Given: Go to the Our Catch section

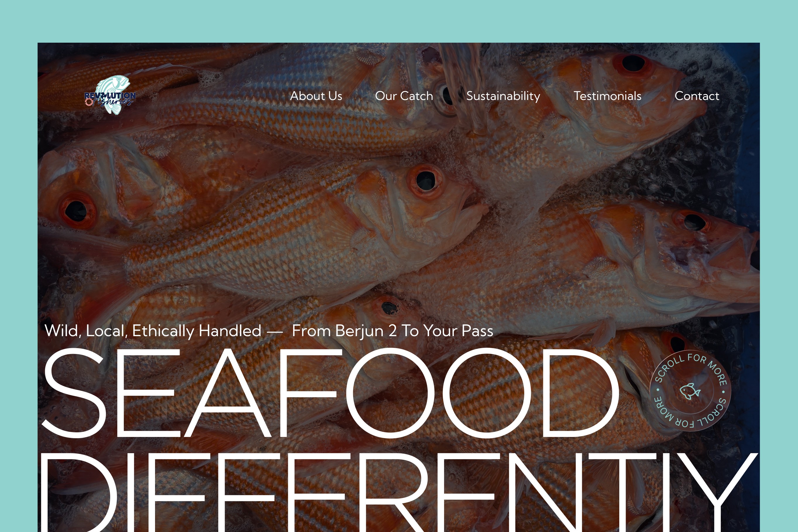Looking at the screenshot, I should [404, 96].
